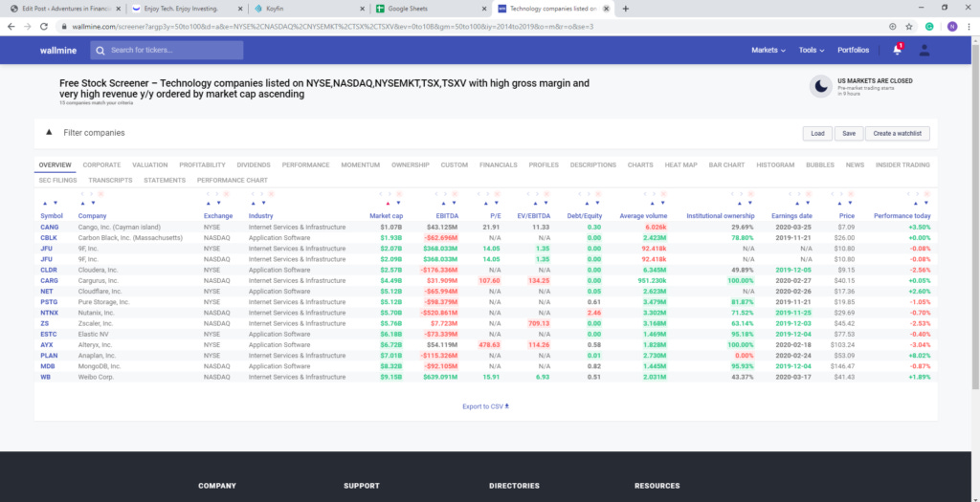Select the SEC Filings tab

tap(57, 180)
